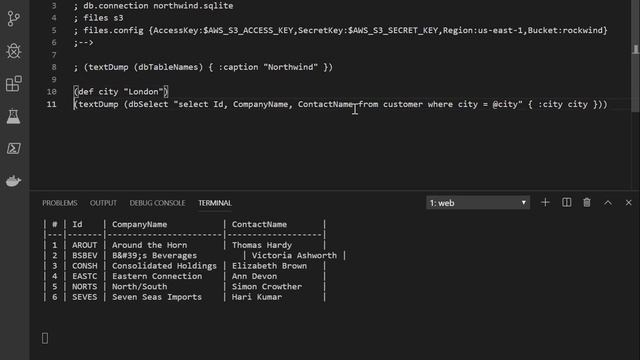Click 'Eastern Connection' in terminal
The image size is (640, 360).
click(x=157, y=276)
